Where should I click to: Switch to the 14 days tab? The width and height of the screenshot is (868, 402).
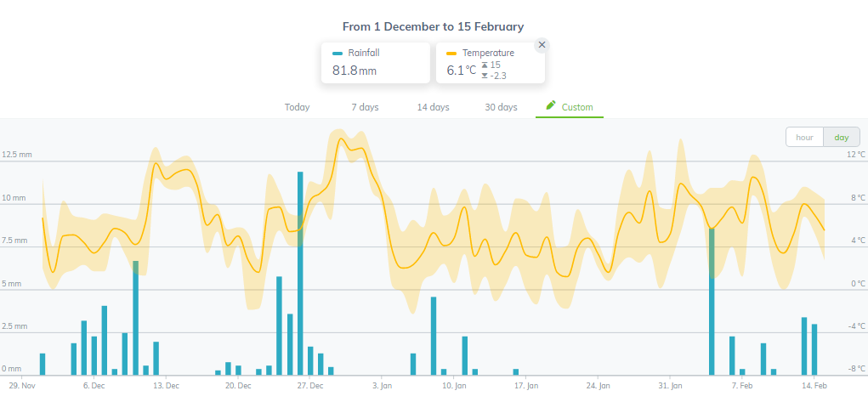[x=434, y=107]
